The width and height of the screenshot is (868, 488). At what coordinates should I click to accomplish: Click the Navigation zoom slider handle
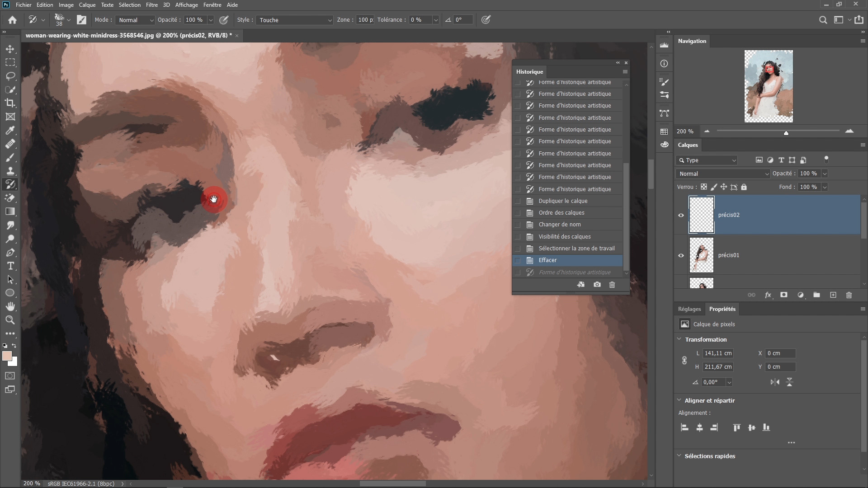[786, 133]
